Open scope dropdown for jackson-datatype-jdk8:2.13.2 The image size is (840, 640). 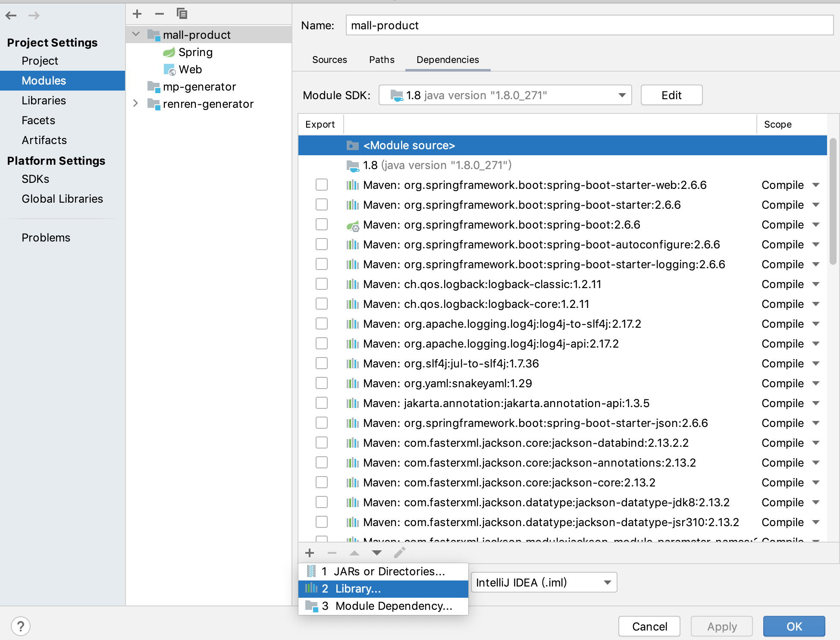point(816,502)
